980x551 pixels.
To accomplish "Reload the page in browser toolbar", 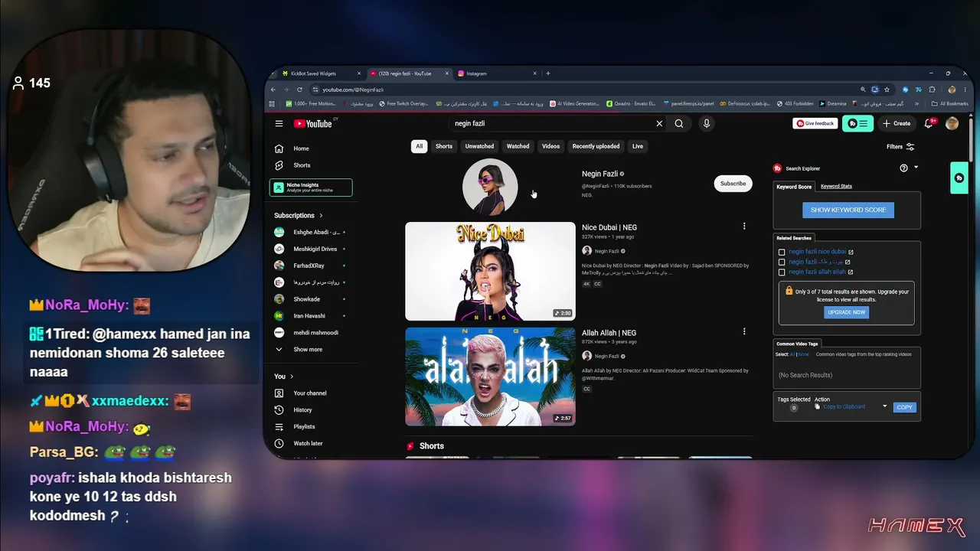I will pyautogui.click(x=299, y=90).
